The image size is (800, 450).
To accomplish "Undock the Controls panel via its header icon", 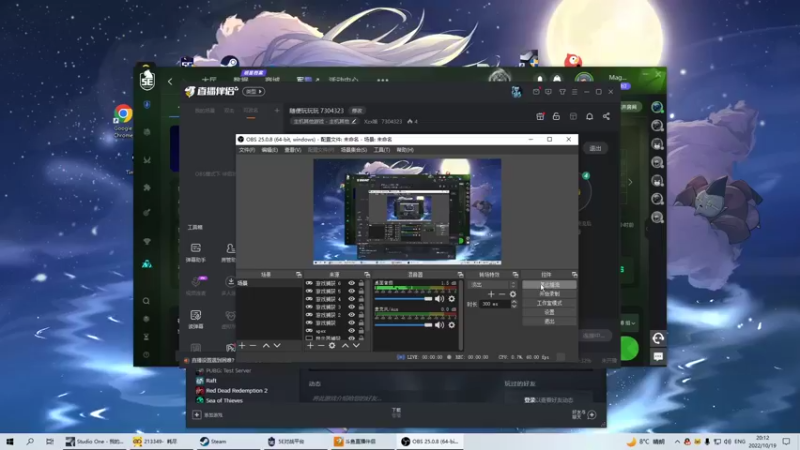I will [574, 274].
